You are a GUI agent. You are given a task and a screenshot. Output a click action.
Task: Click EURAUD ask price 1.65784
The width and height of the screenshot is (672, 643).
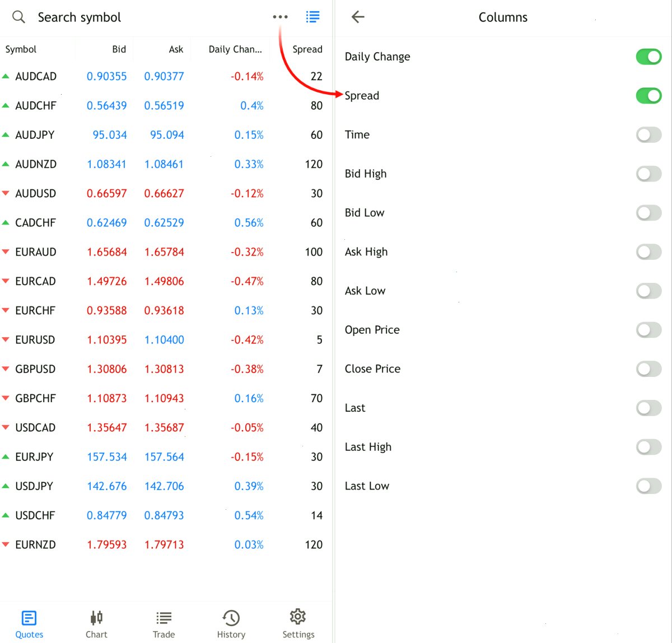point(164,252)
